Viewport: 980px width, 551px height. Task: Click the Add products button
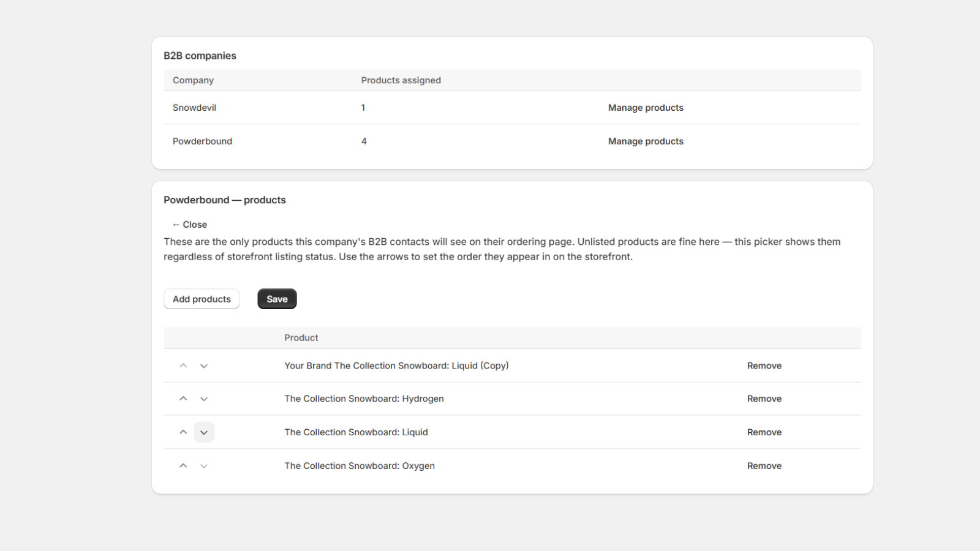(202, 299)
